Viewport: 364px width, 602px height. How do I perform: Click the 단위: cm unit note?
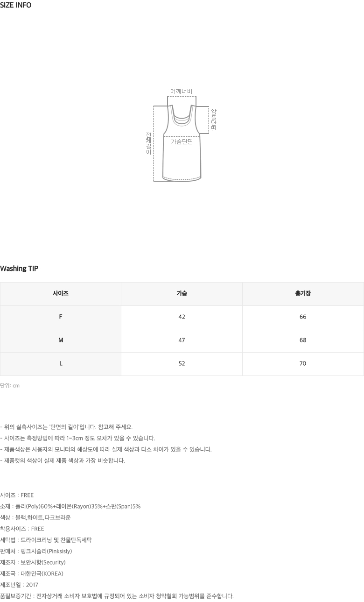point(10,386)
